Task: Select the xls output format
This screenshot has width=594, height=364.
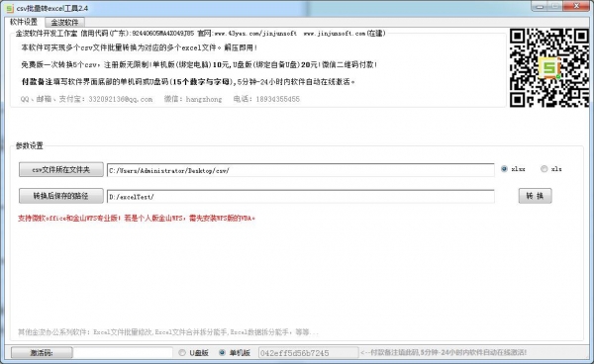Action: 551,169
